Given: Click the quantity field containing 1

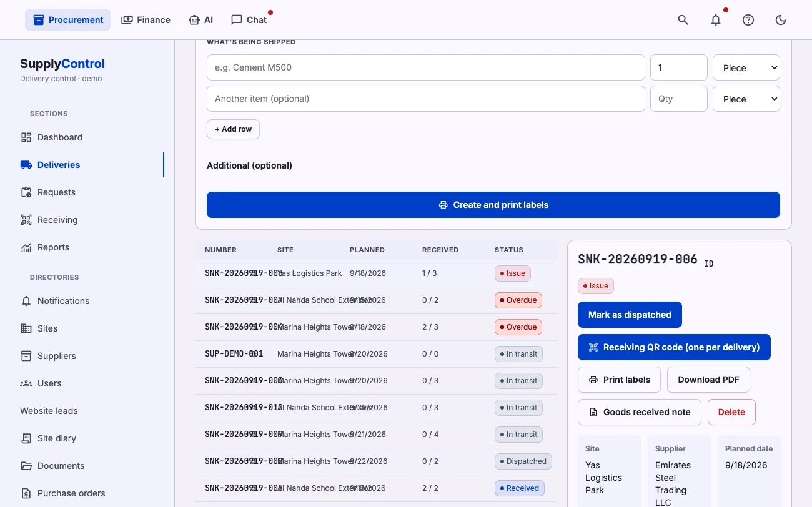Looking at the screenshot, I should (679, 67).
